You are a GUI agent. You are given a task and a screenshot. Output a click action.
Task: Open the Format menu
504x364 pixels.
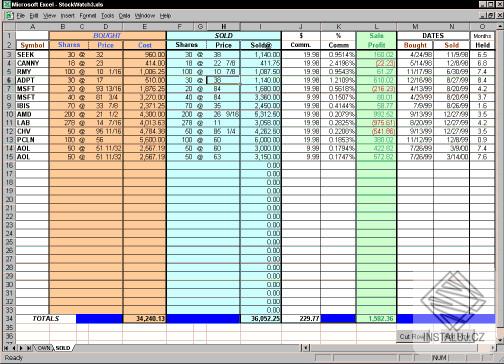click(88, 16)
